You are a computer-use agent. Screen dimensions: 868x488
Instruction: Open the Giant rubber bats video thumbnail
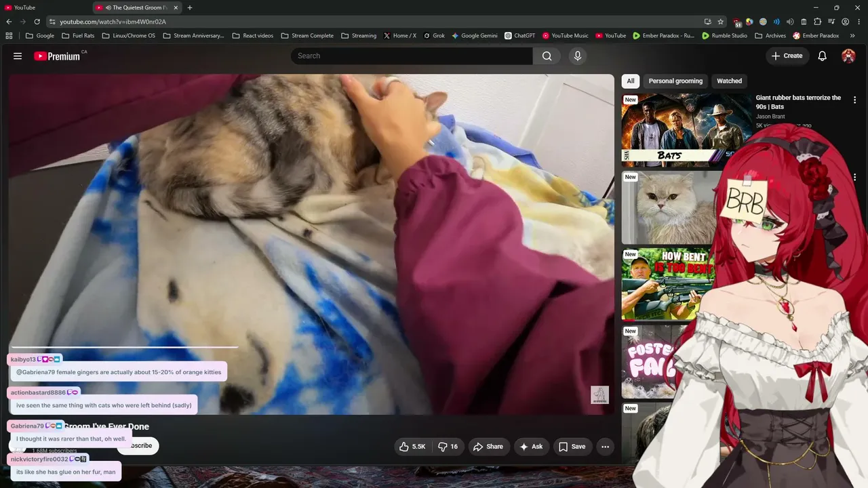tap(686, 131)
